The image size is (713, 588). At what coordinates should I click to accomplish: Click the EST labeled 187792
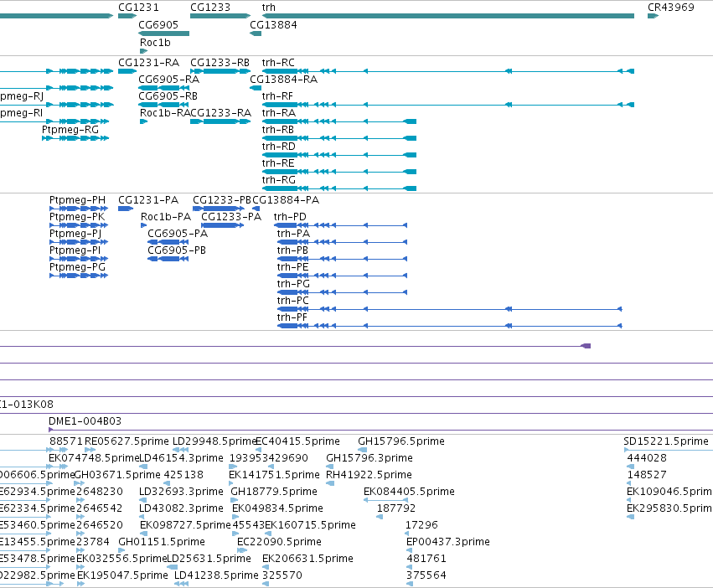(x=396, y=508)
